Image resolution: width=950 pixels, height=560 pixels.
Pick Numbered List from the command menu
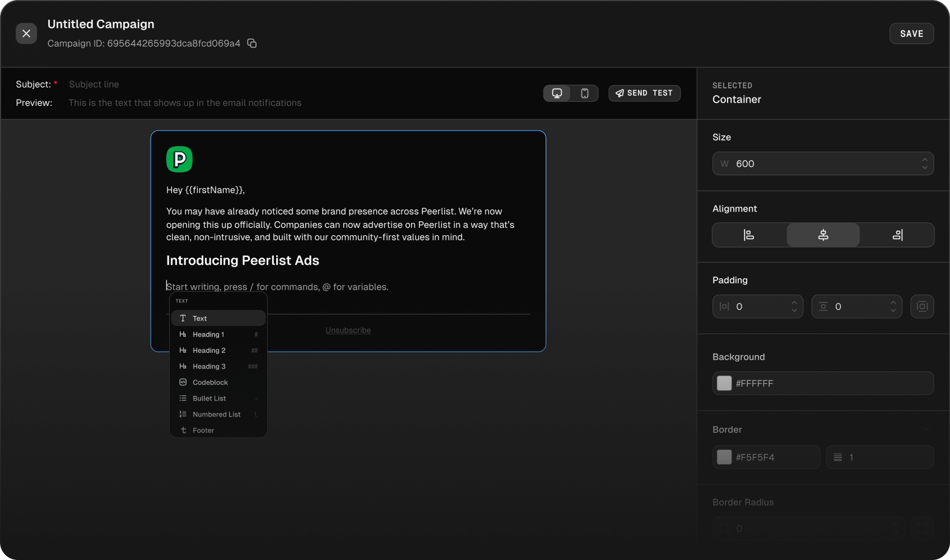click(216, 414)
